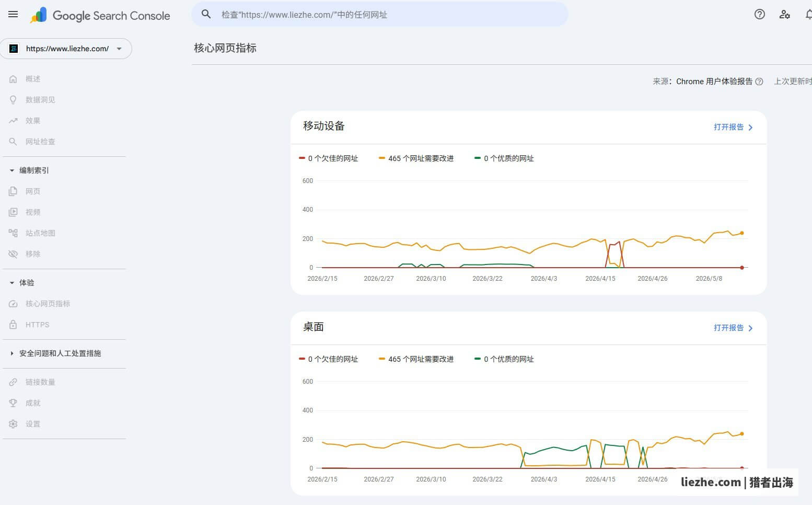Screen dimensions: 812x505
Task: Click the 移动设备 card title
Action: click(324, 126)
